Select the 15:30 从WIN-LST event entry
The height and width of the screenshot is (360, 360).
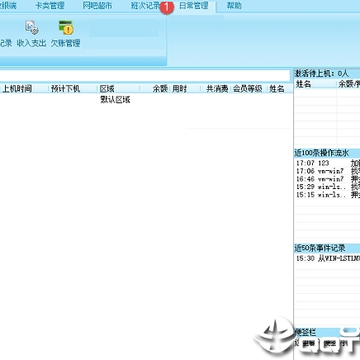click(x=328, y=258)
